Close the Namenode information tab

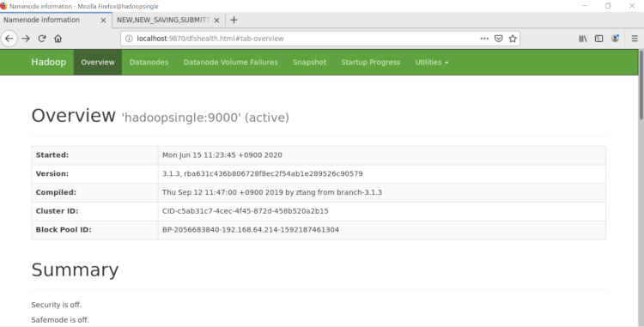point(103,20)
